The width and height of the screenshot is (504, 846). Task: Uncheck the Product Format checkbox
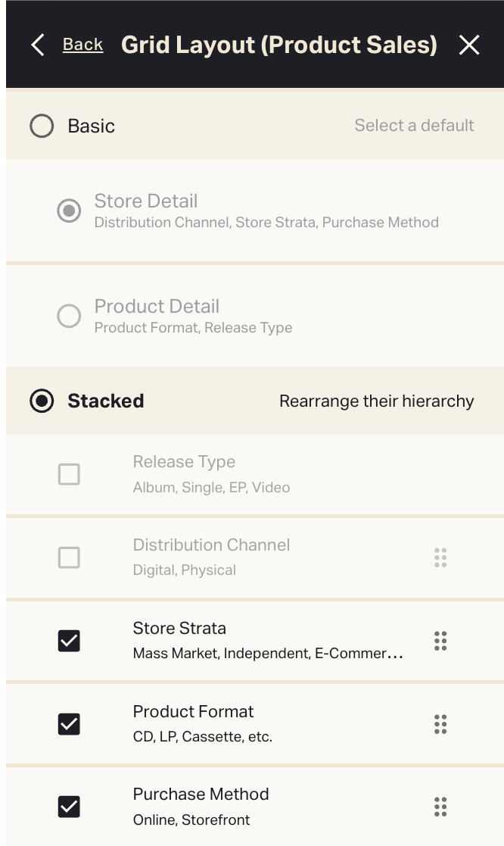click(x=69, y=724)
